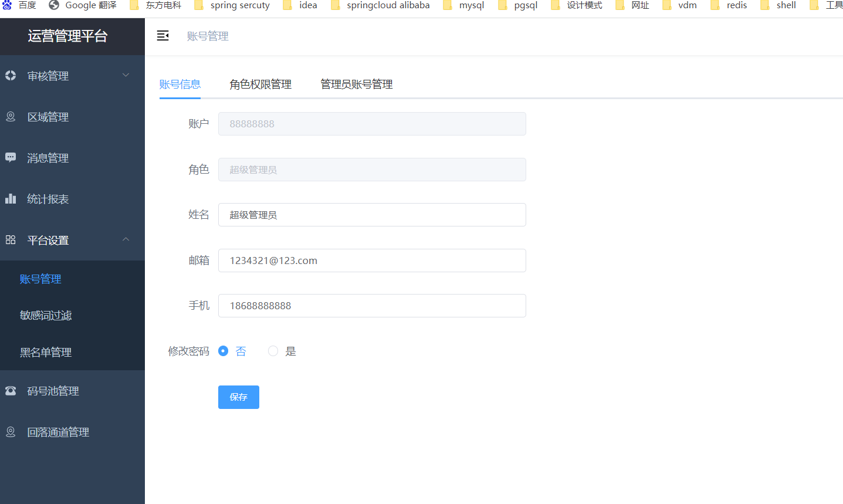This screenshot has width=843, height=504.
Task: Open the idea bookmark folder
Action: (300, 5)
